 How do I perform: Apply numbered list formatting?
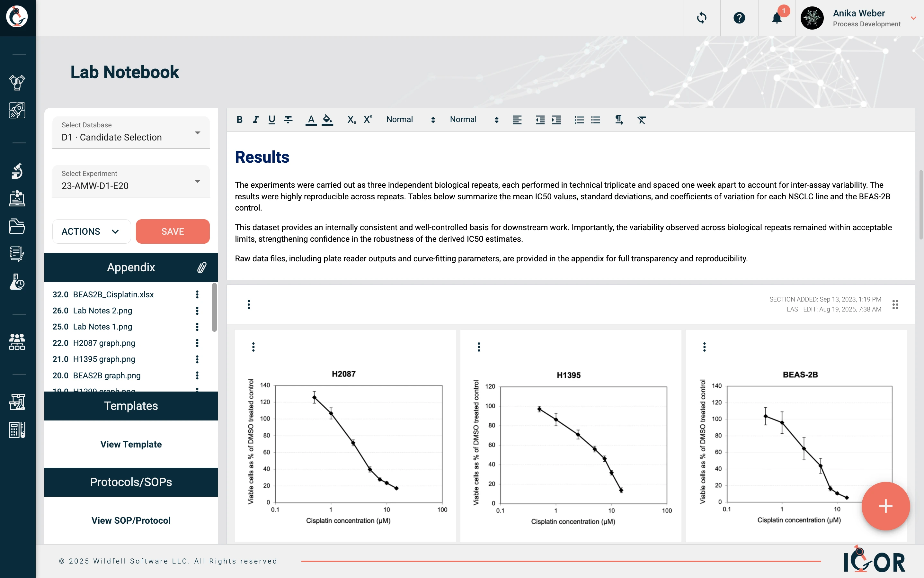579,120
